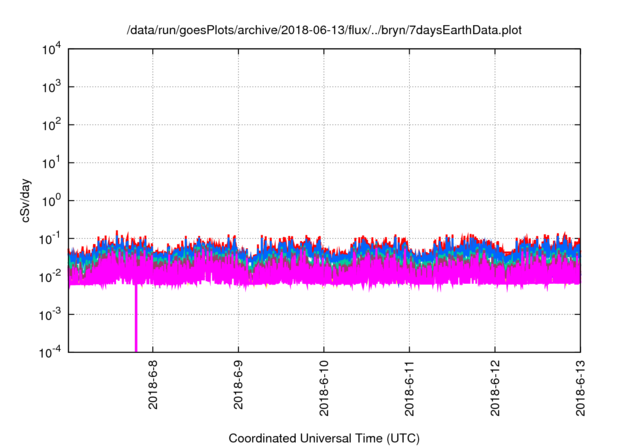Click the cSv/day y-axis label
The height and width of the screenshot is (448, 640).
coord(25,200)
